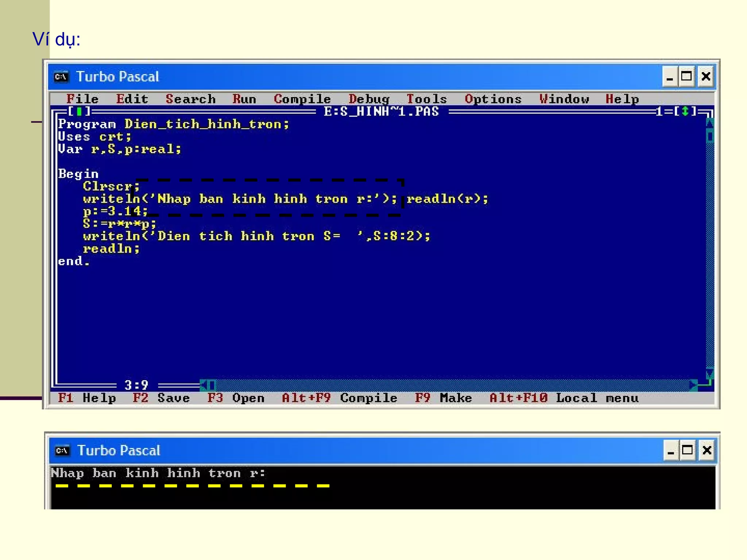Maximize the top Turbo Pascal window
Viewport: 747px width, 560px height.
686,77
